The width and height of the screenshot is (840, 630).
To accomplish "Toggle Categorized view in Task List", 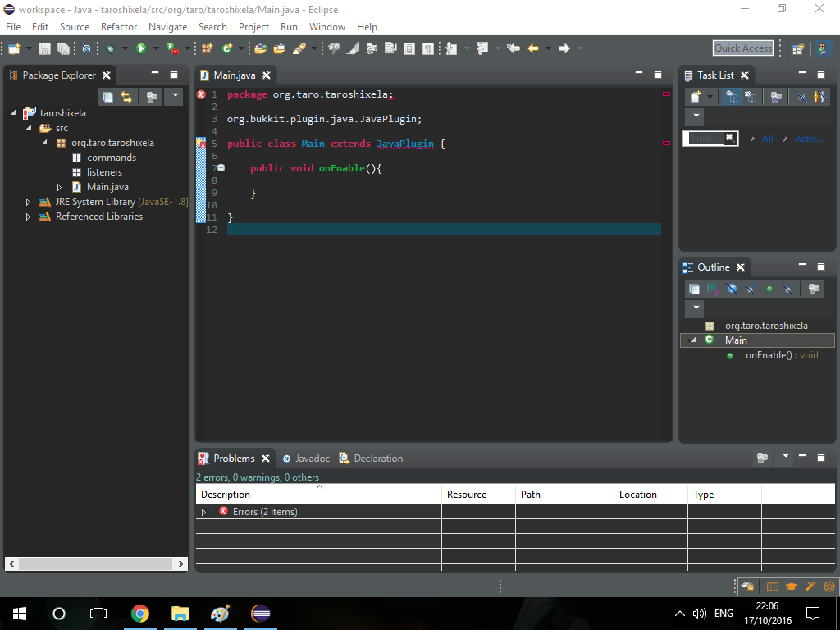I will tap(732, 97).
